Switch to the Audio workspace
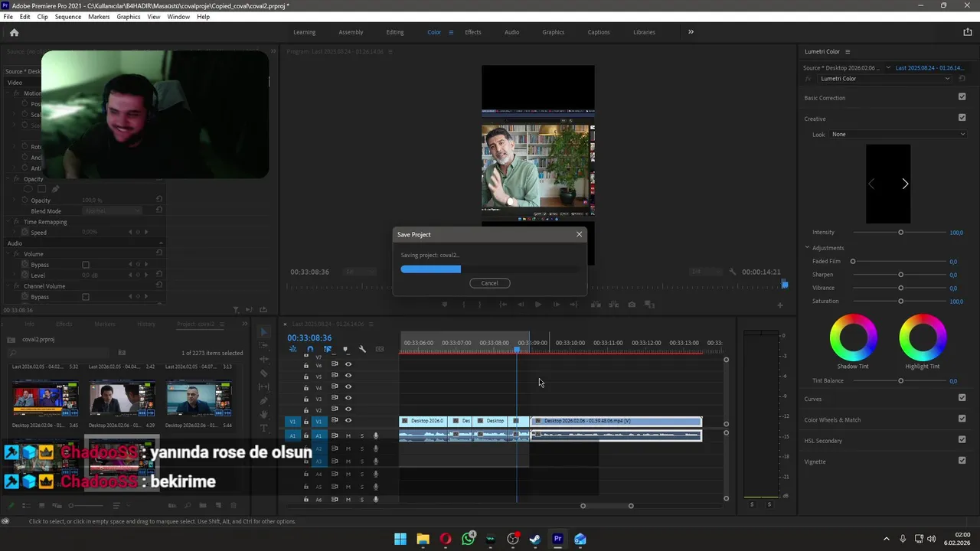This screenshot has height=551, width=980. click(x=511, y=32)
